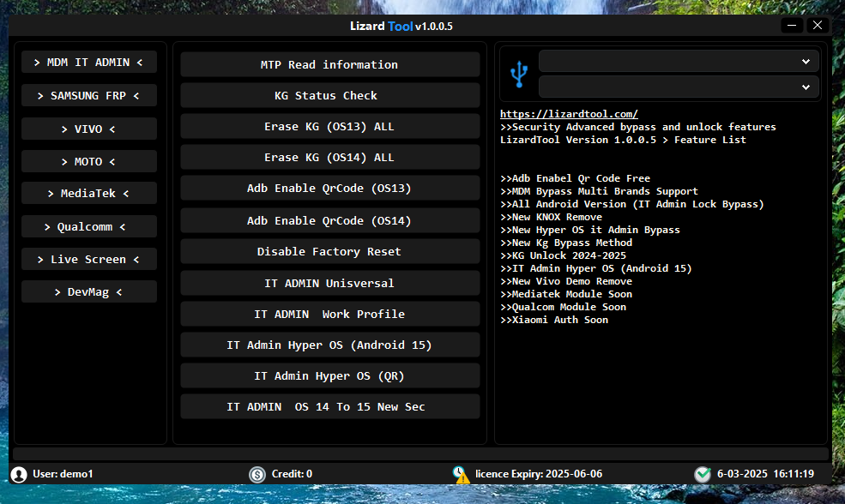Run the KG Status Check
Screen dimensions: 845x504
[x=329, y=96]
